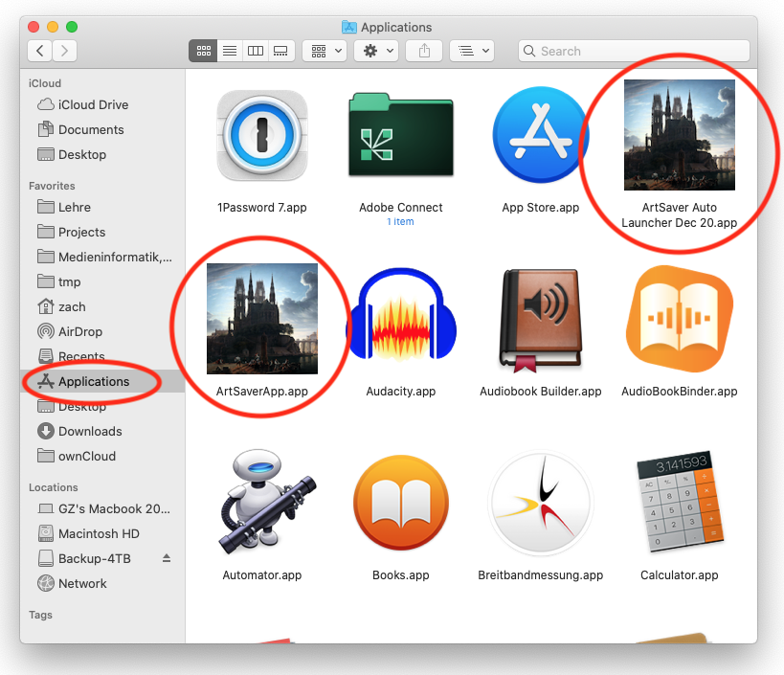Switch to icon view
Screen dimensions: 784x675
pyautogui.click(x=203, y=51)
